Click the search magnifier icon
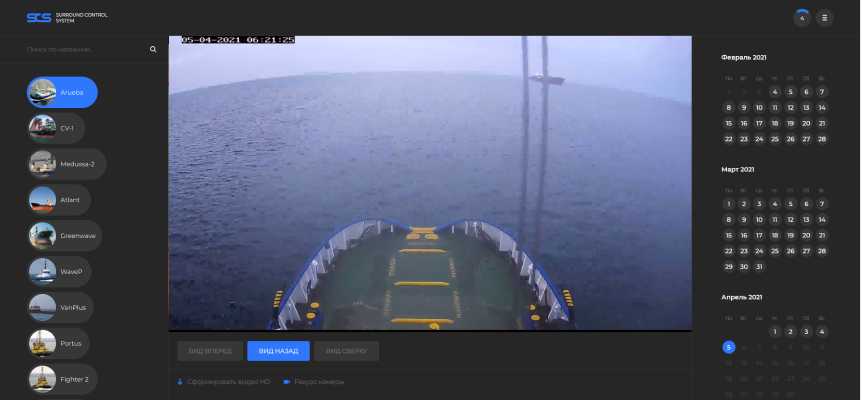The height and width of the screenshot is (400, 861). 153,49
